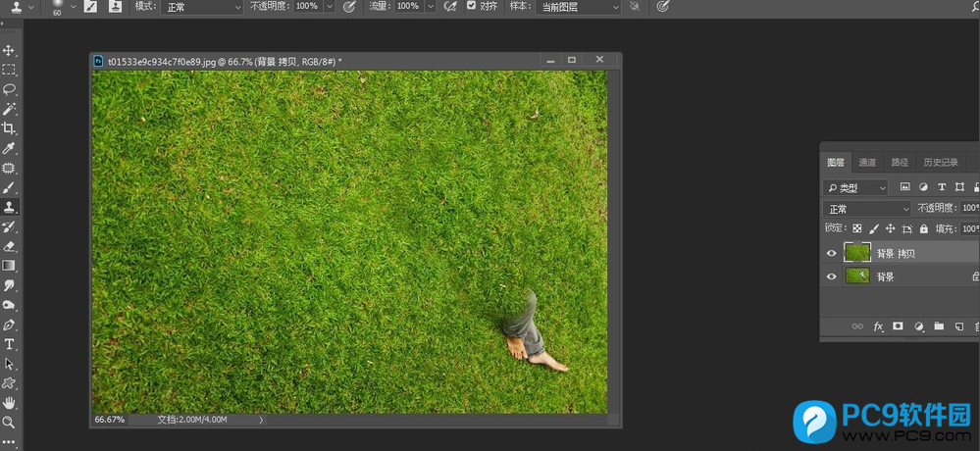The width and height of the screenshot is (980, 451).
Task: Toggle ignore adjustment layers when cloning
Action: [635, 6]
